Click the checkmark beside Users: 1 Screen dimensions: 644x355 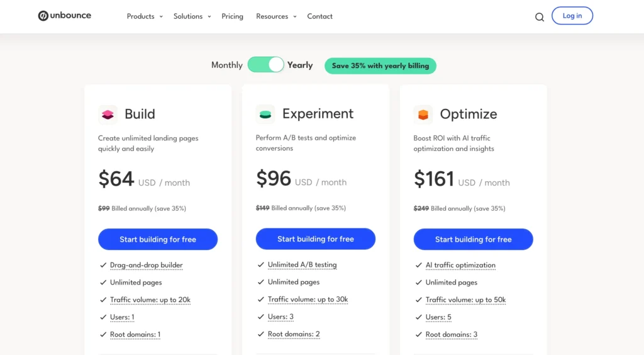[x=103, y=317]
